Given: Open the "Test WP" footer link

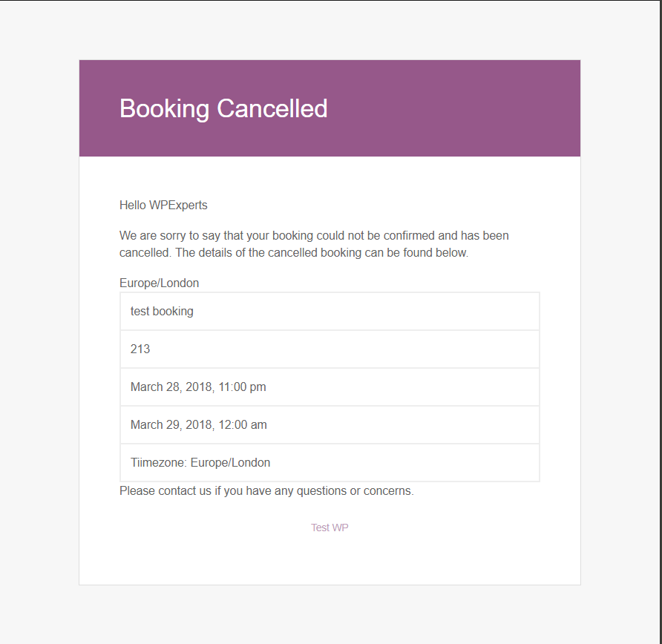Looking at the screenshot, I should [330, 528].
